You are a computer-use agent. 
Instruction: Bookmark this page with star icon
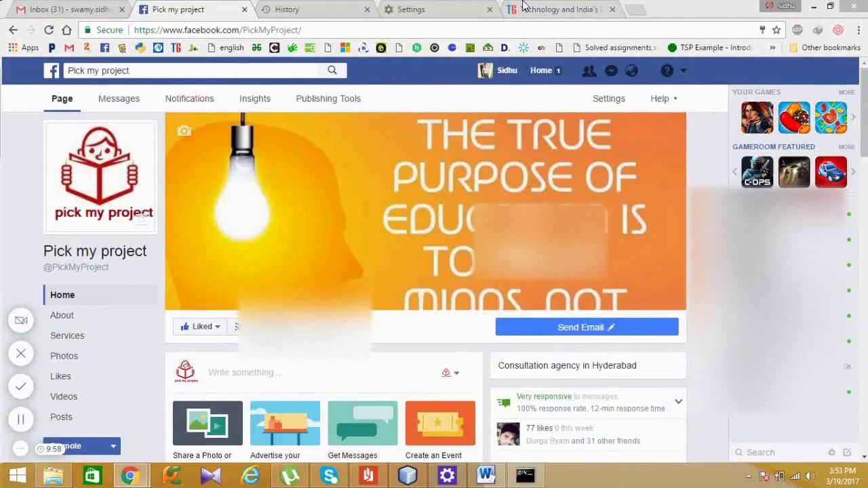(776, 30)
